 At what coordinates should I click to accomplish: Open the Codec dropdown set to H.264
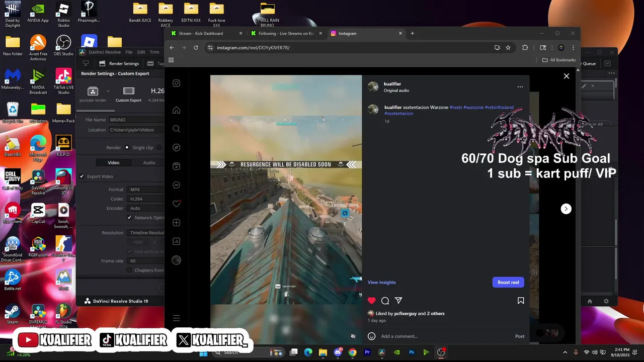coord(146,199)
